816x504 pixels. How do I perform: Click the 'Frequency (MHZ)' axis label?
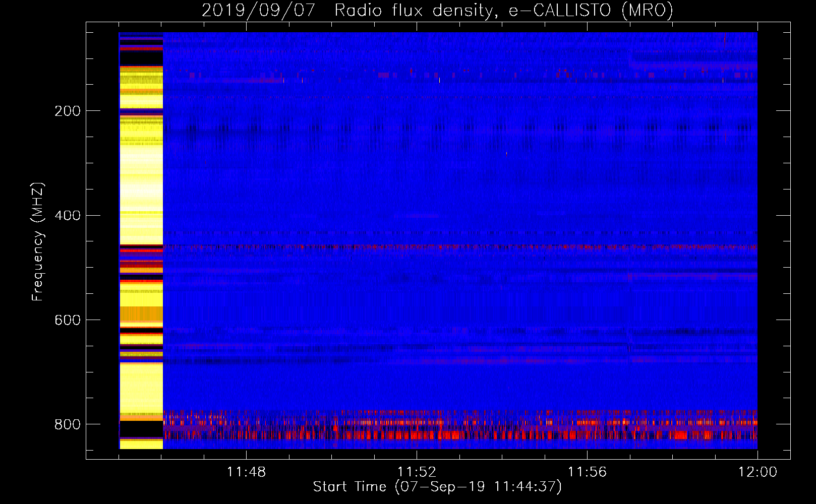38,242
